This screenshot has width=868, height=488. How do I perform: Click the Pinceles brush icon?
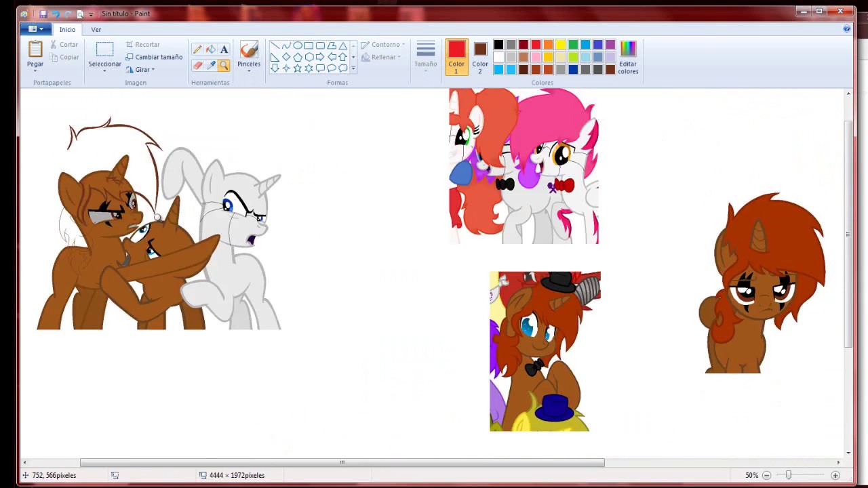click(249, 50)
